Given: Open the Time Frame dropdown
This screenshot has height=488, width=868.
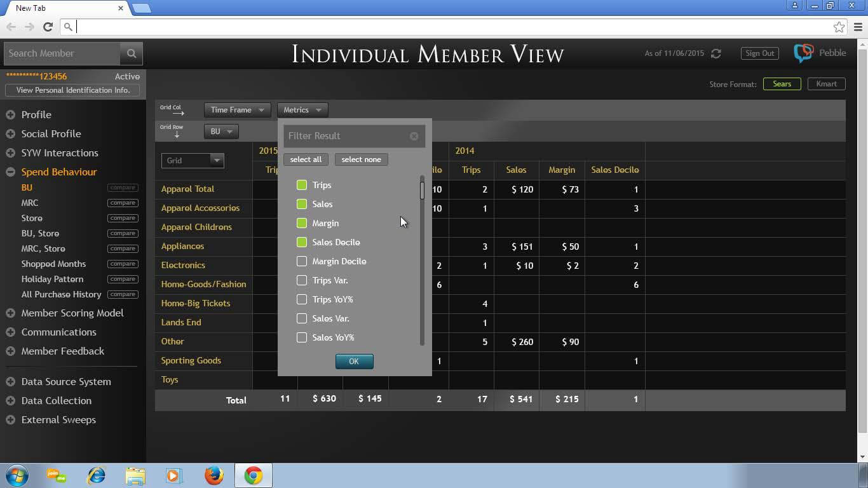Looking at the screenshot, I should (x=237, y=110).
